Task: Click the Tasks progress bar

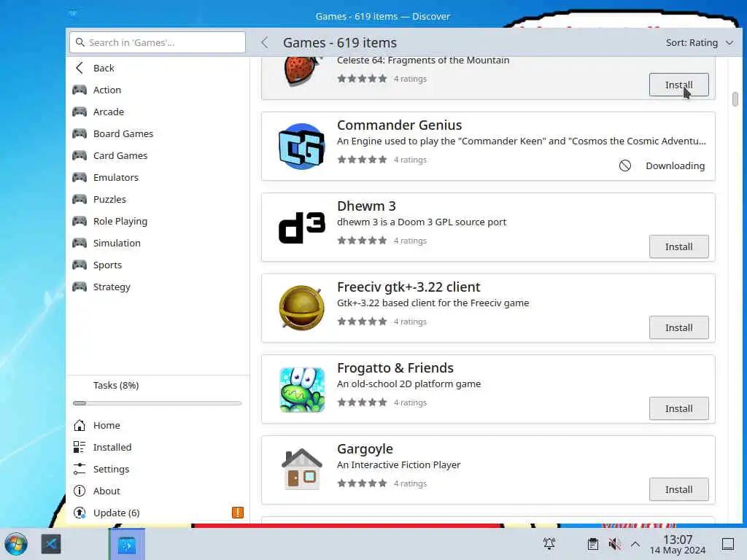Action: (158, 403)
